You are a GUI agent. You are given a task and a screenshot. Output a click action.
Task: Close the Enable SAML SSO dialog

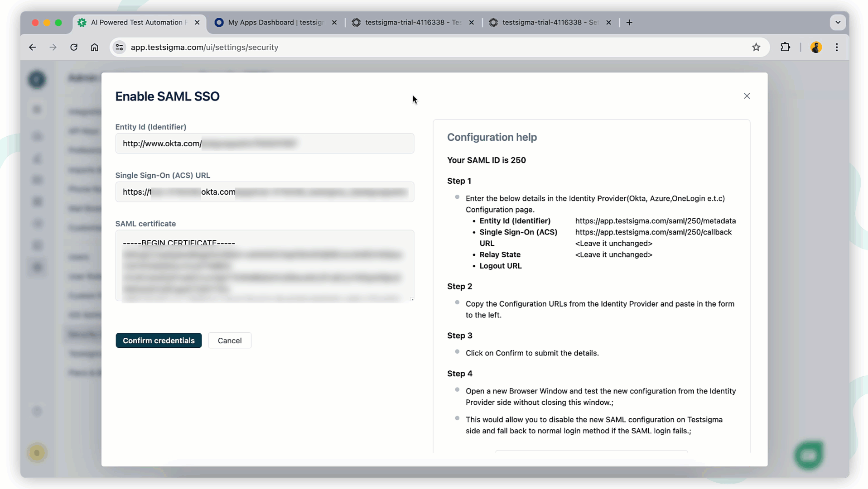(747, 96)
